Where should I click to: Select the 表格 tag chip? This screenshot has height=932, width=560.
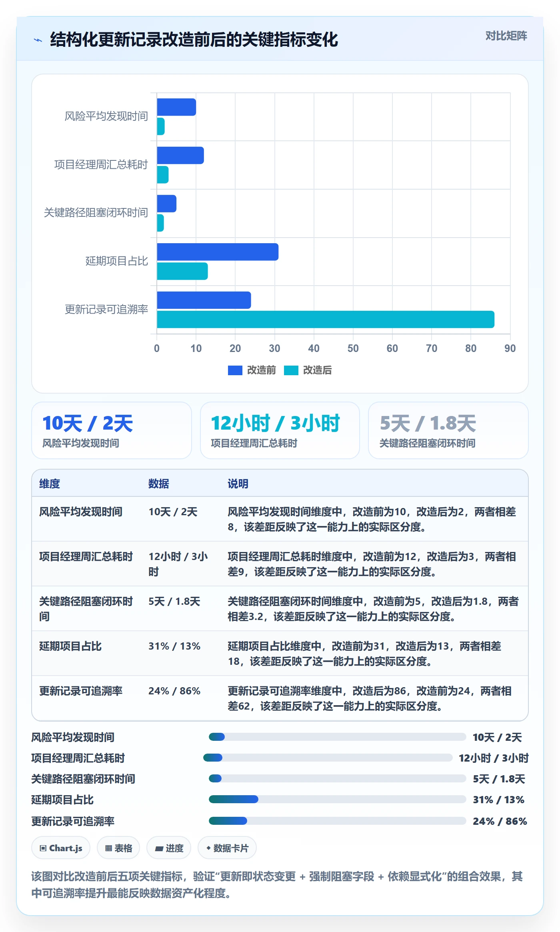(x=118, y=848)
